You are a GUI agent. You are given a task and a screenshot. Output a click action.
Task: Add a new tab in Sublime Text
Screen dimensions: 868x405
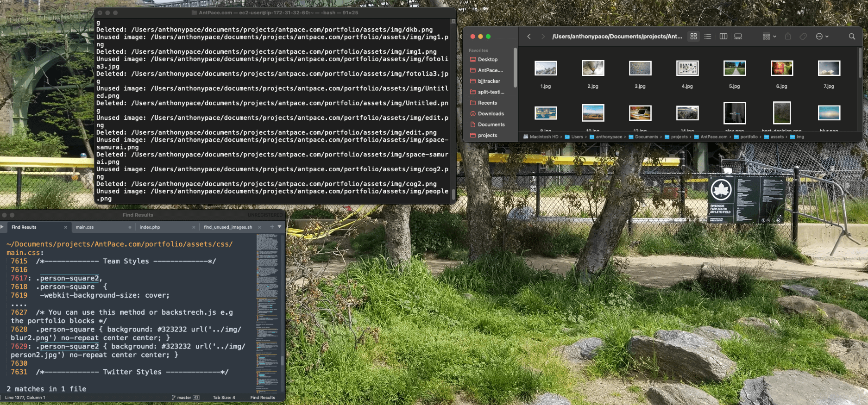pyautogui.click(x=272, y=227)
